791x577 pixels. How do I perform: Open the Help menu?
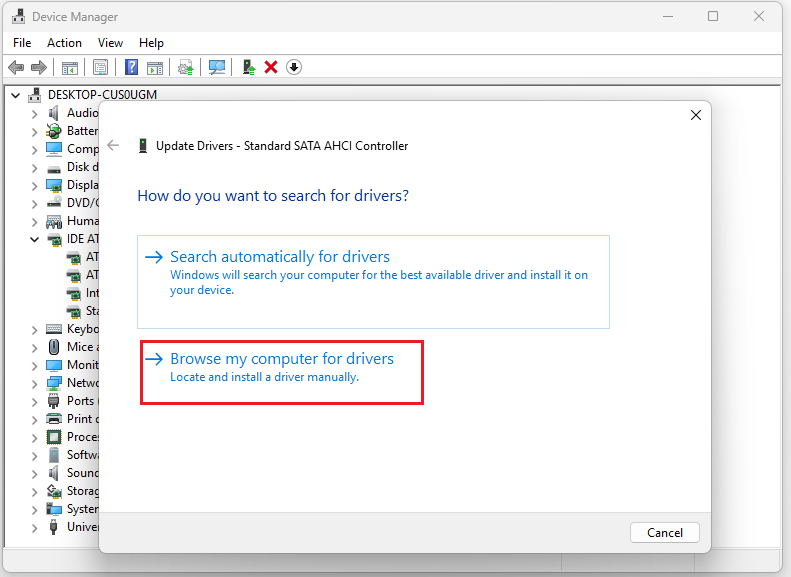151,43
